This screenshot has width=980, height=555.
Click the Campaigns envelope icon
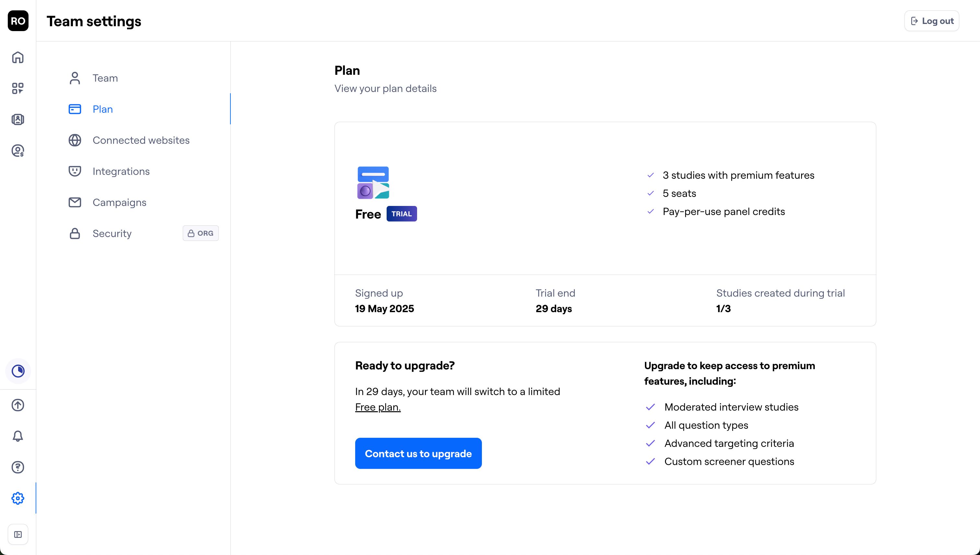click(75, 202)
